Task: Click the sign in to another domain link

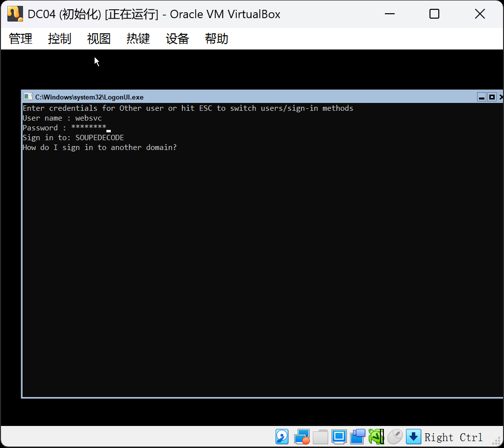Action: pyautogui.click(x=99, y=147)
